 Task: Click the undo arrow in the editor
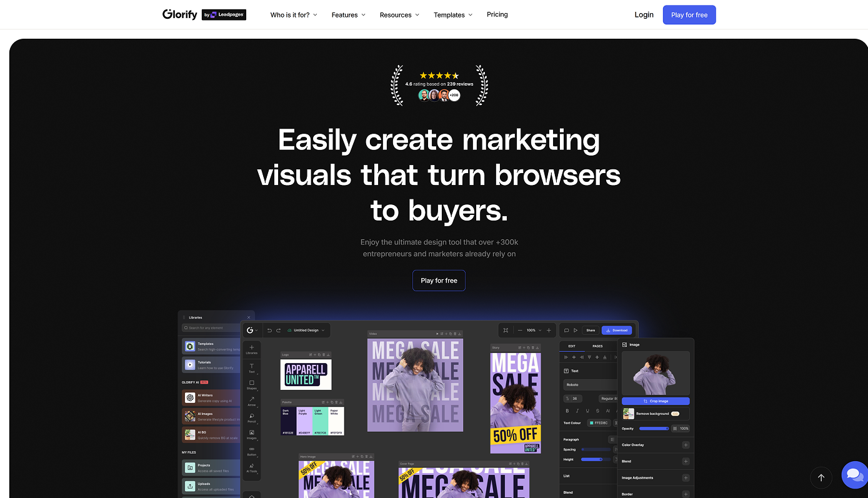click(x=269, y=330)
